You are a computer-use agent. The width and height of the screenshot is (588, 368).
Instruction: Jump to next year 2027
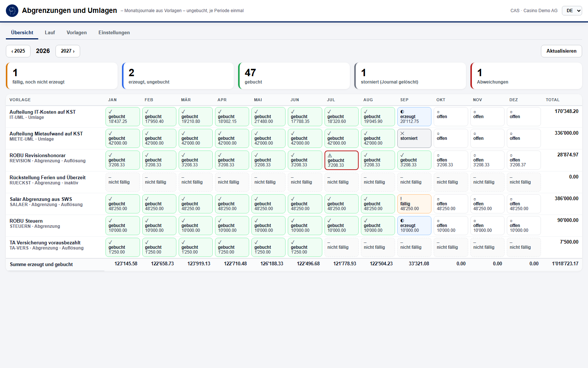[x=68, y=51]
